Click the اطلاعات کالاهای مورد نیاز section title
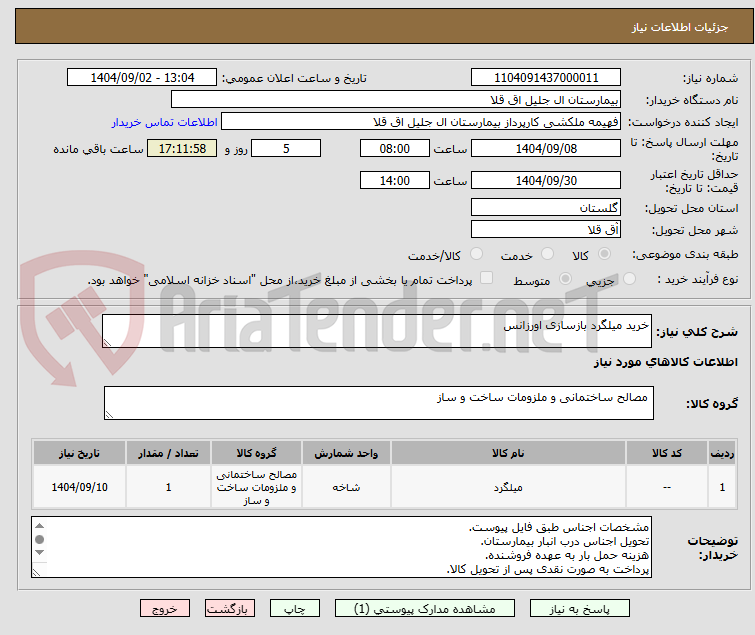 tap(665, 362)
